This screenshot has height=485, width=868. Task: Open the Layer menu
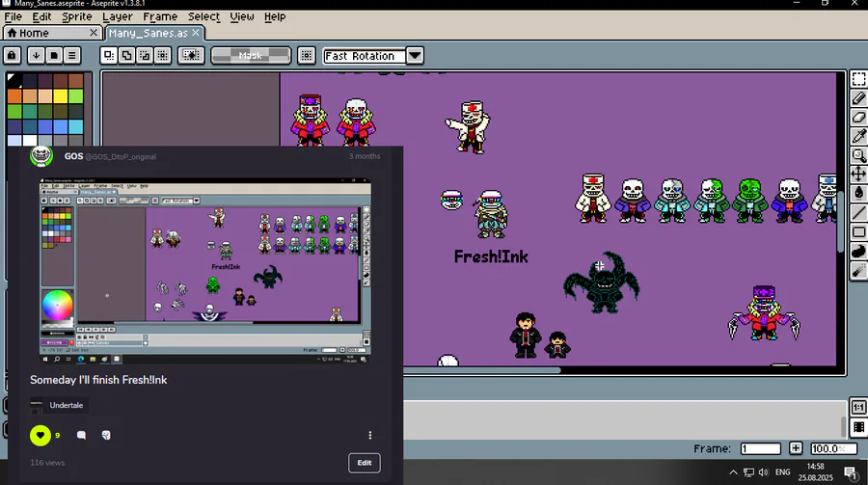(118, 16)
